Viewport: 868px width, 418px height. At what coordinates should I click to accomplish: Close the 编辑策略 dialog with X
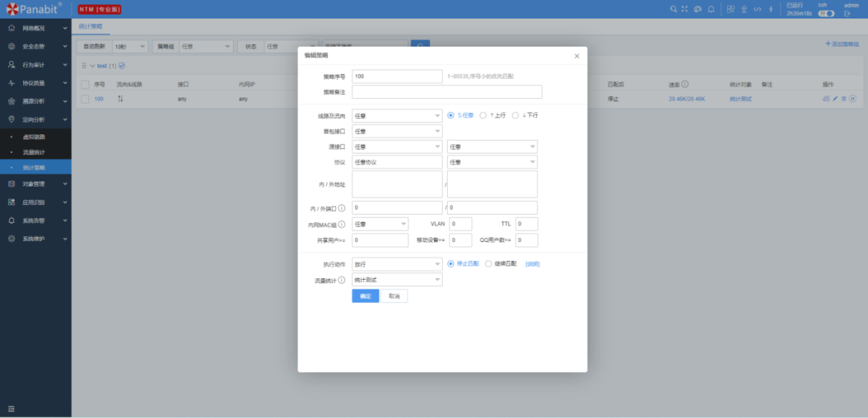pyautogui.click(x=577, y=56)
